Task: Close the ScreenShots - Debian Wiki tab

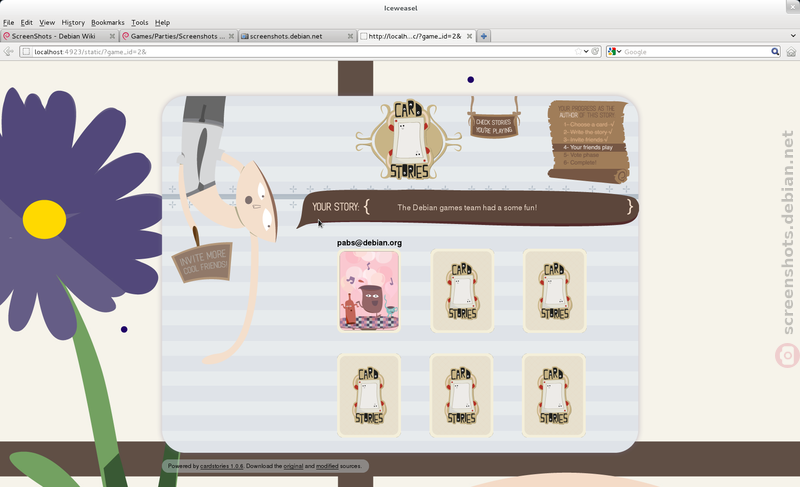Action: click(112, 36)
